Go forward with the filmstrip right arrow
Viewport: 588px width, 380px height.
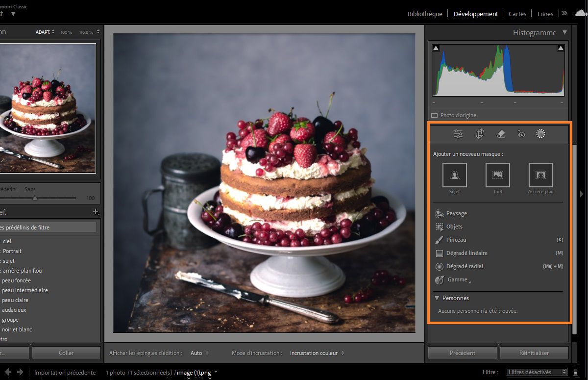coord(20,372)
